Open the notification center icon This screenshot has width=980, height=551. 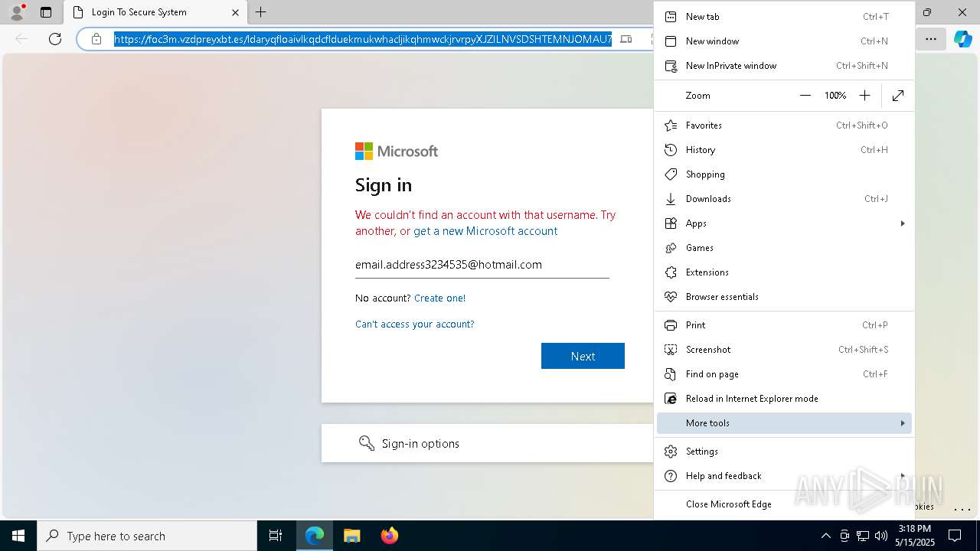[x=955, y=536]
